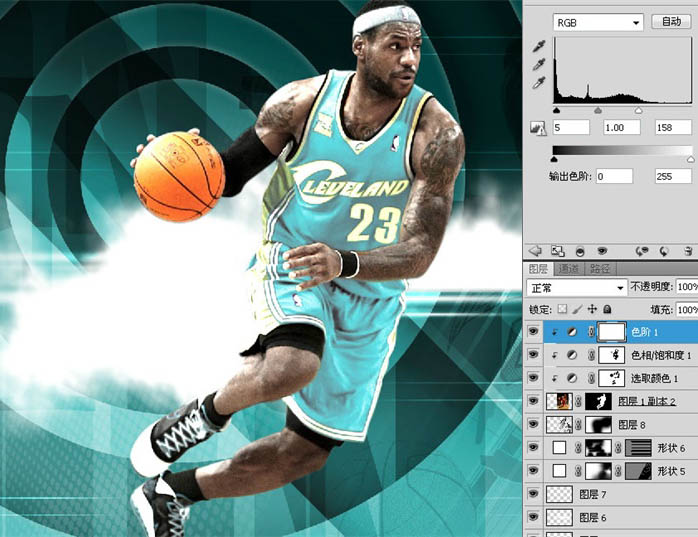Click the view previous state icon
Screen dimensions: 698x537
pos(641,251)
